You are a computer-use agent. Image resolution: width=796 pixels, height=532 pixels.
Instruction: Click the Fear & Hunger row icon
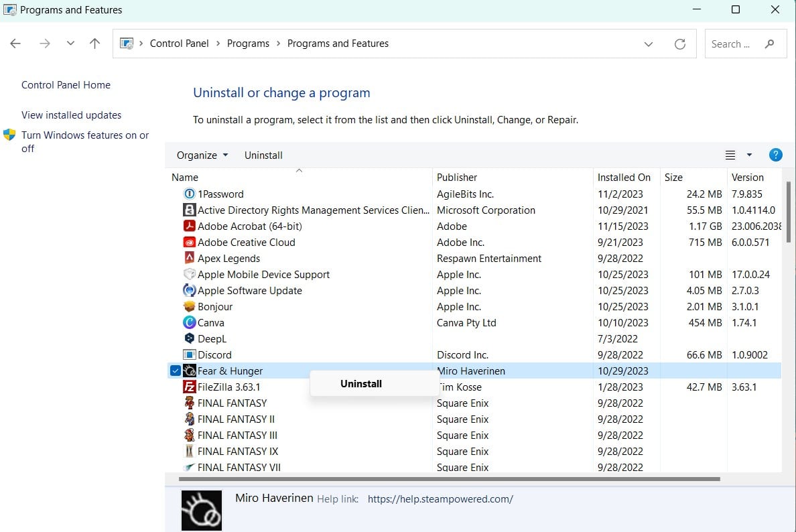click(x=190, y=371)
